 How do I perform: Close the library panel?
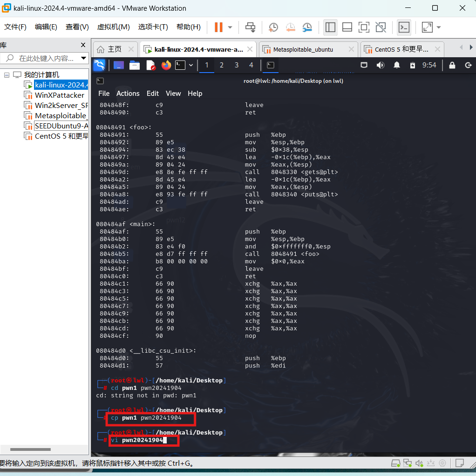click(83, 45)
